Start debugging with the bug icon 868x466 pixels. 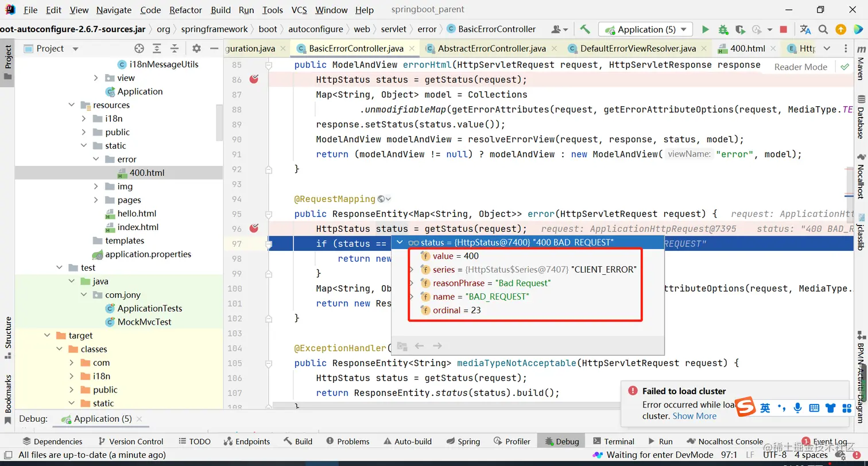723,29
